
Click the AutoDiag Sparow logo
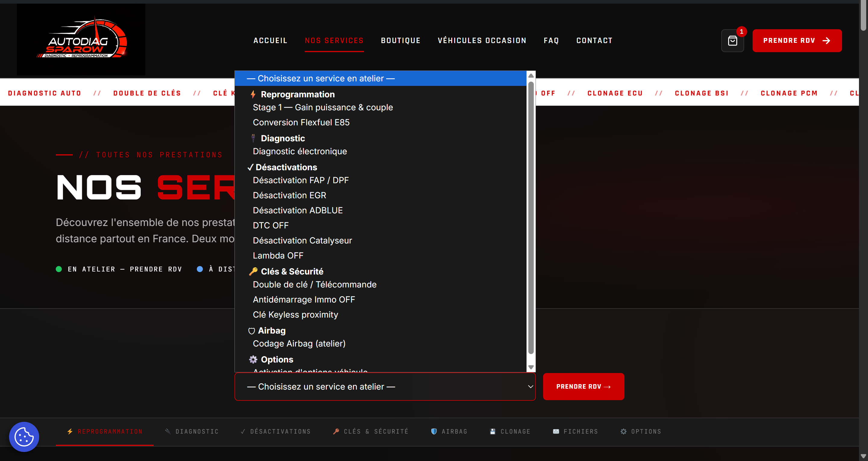pos(81,39)
